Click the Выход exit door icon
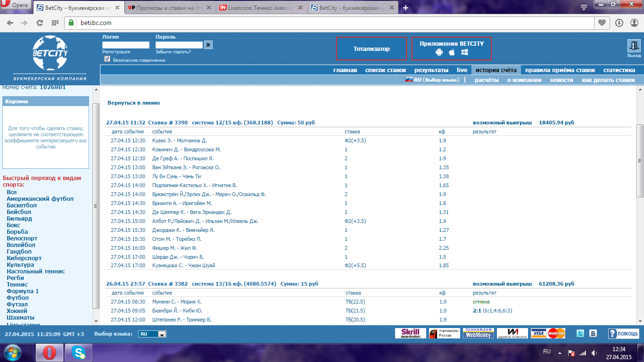 [x=634, y=45]
